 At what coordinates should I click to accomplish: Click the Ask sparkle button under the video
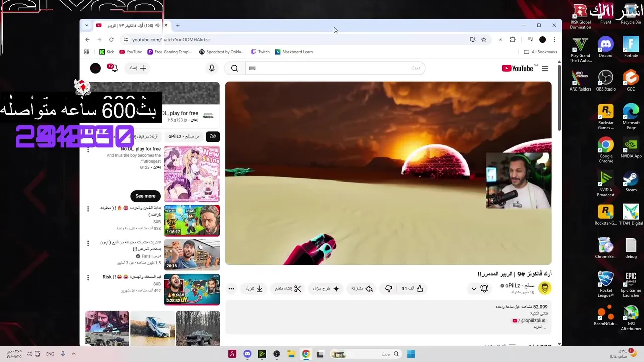326,288
